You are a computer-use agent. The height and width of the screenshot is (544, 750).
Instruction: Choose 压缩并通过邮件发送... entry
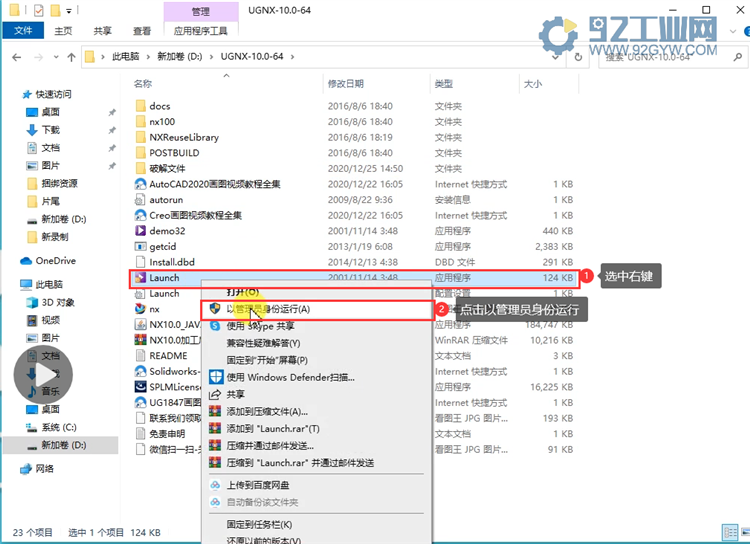[317, 446]
